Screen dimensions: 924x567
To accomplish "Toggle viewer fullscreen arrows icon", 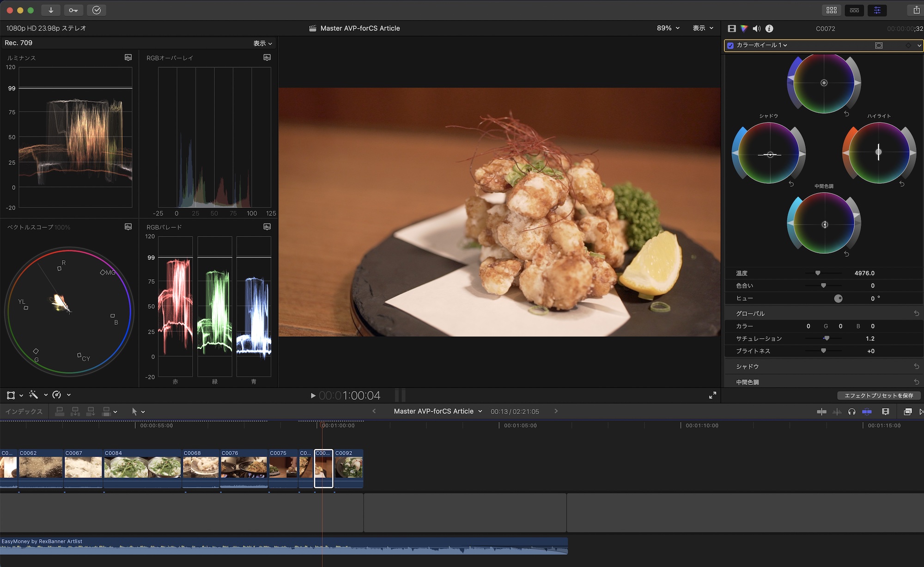I will click(712, 395).
